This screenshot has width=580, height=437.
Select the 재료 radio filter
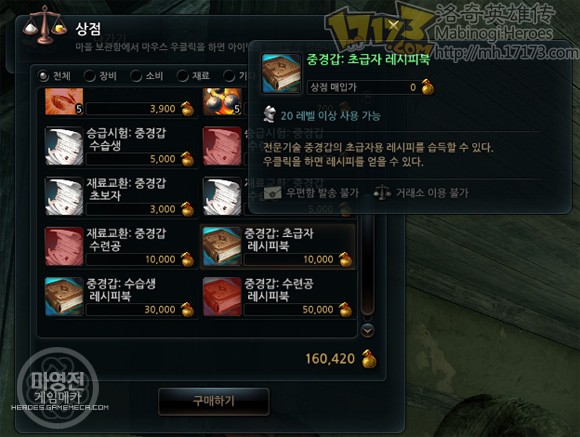[183, 76]
